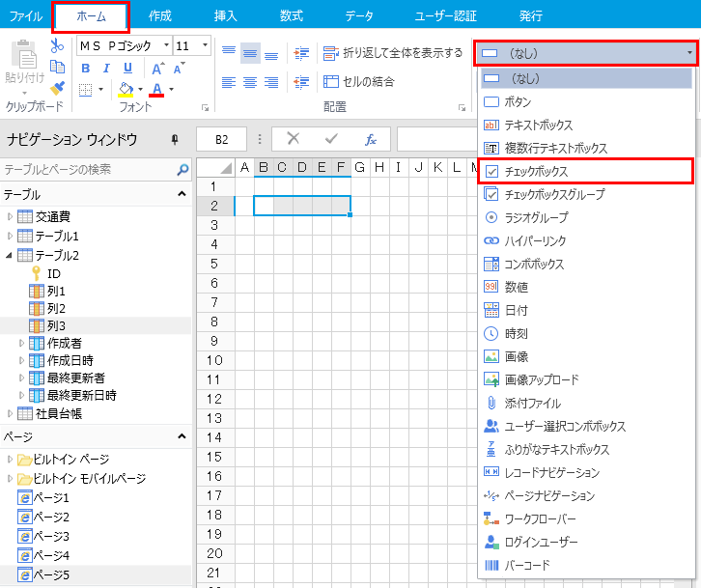Click the Bold formatting icon
701x588 pixels.
pos(85,68)
